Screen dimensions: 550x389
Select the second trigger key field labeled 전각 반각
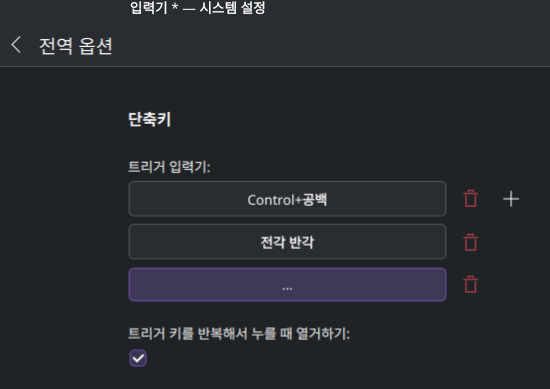[x=287, y=242]
